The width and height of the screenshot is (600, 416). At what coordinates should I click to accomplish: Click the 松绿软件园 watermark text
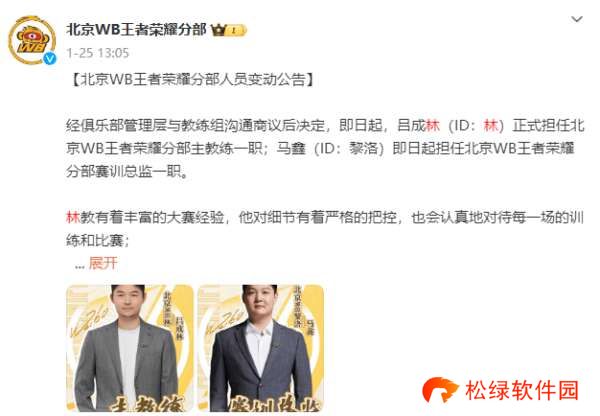[x=522, y=390]
